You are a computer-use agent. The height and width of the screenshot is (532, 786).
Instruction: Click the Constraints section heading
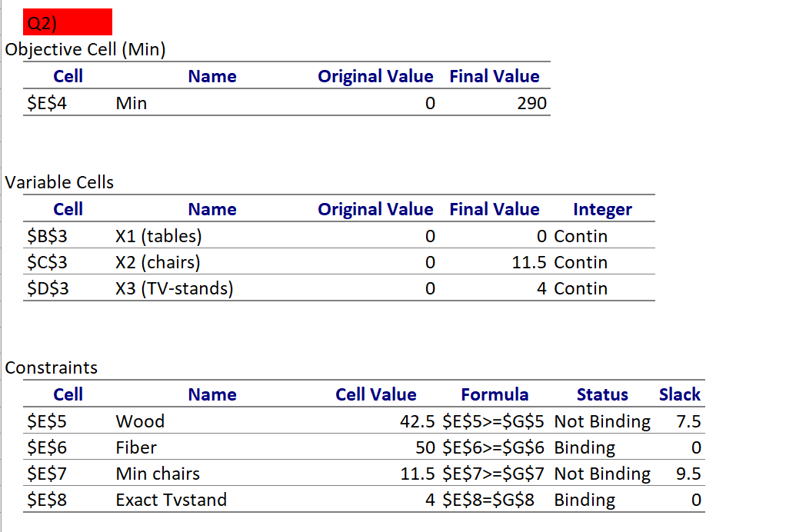(x=49, y=368)
